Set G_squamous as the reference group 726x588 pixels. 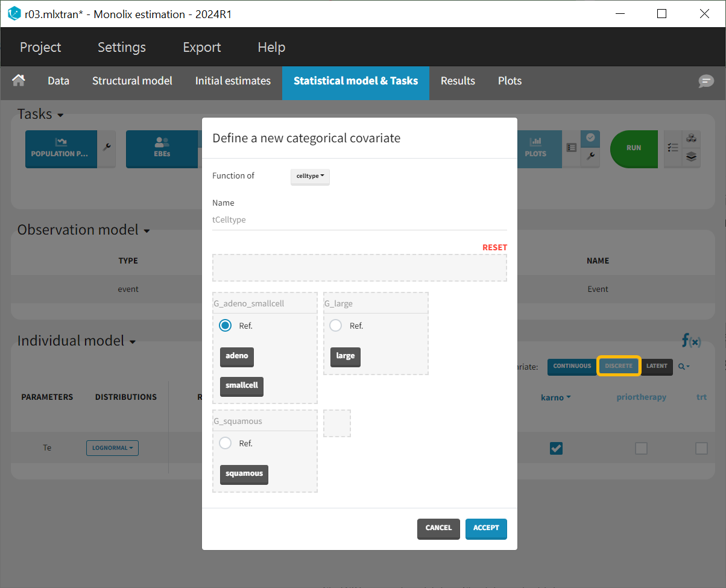click(226, 443)
